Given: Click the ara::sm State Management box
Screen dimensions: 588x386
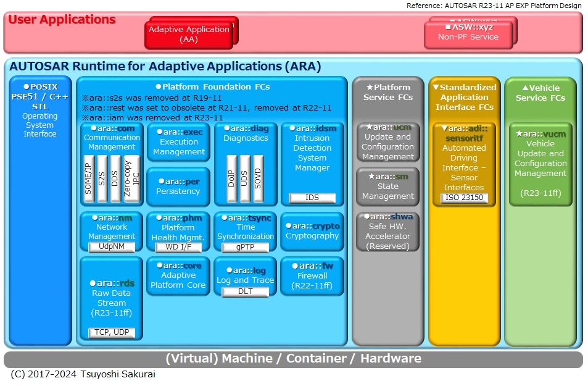Looking at the screenshot, I should click(x=387, y=186).
